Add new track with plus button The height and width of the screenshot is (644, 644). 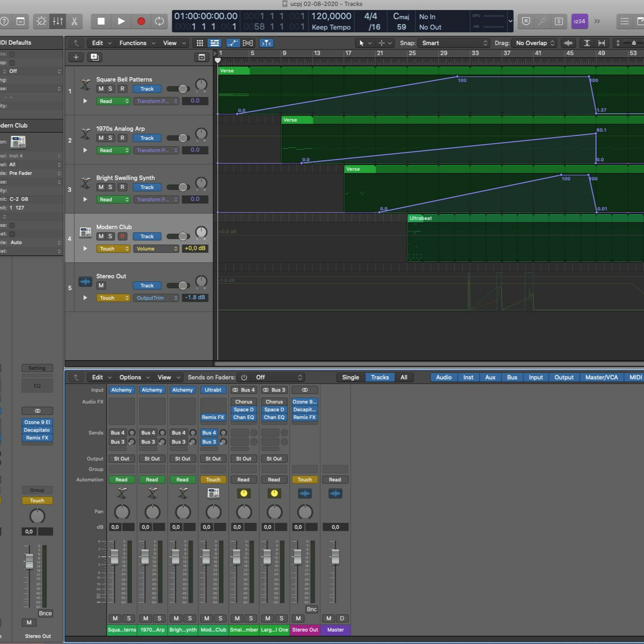76,57
